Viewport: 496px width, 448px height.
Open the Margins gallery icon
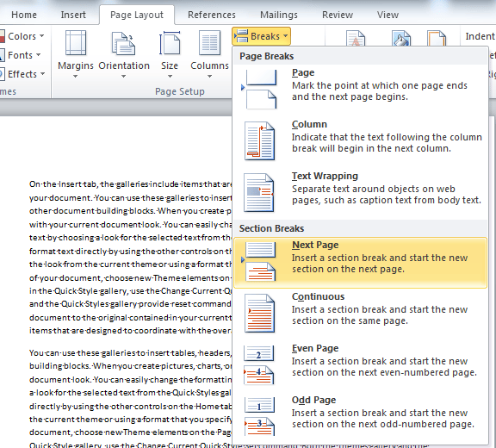(x=76, y=43)
